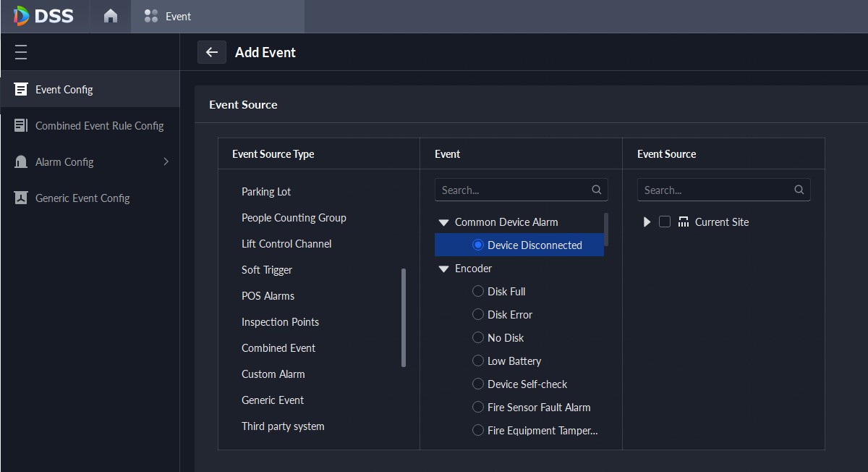Expand the Current Site tree
The image size is (868, 472).
tap(647, 222)
